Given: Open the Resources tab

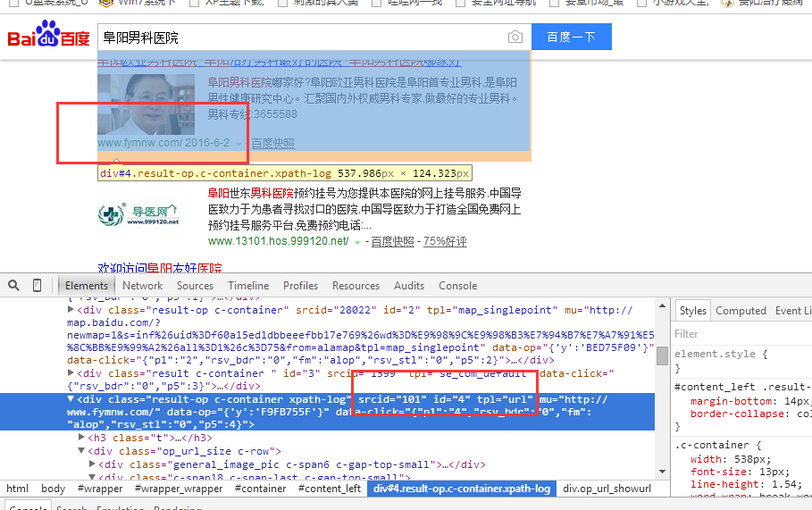Looking at the screenshot, I should [x=356, y=286].
